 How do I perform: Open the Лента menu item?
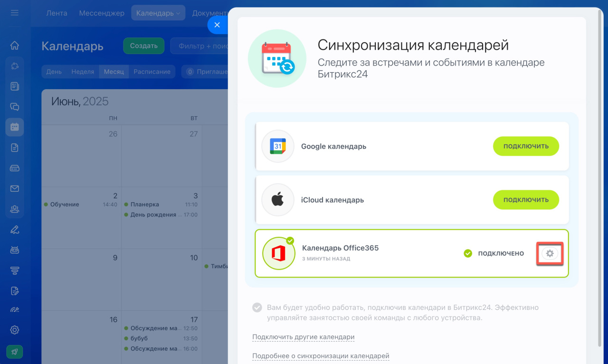[57, 13]
